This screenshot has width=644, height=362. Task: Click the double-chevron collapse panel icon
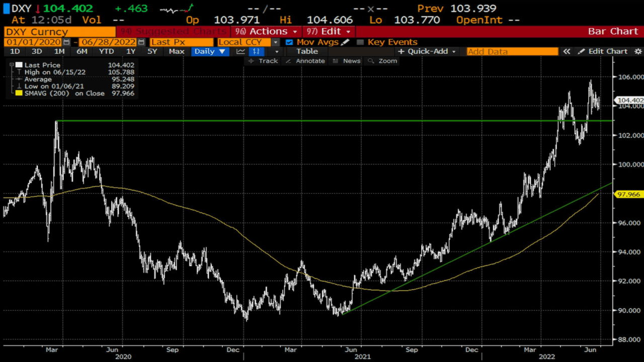click(567, 51)
